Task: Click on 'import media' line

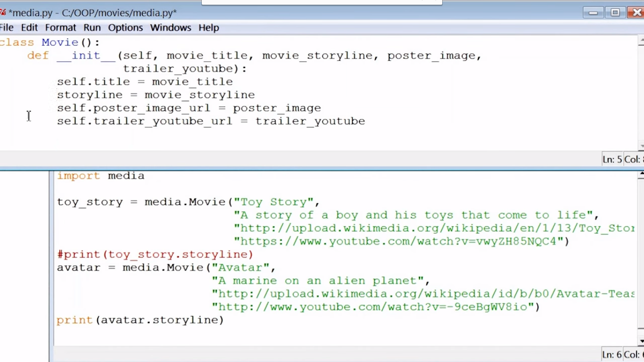Action: click(100, 176)
